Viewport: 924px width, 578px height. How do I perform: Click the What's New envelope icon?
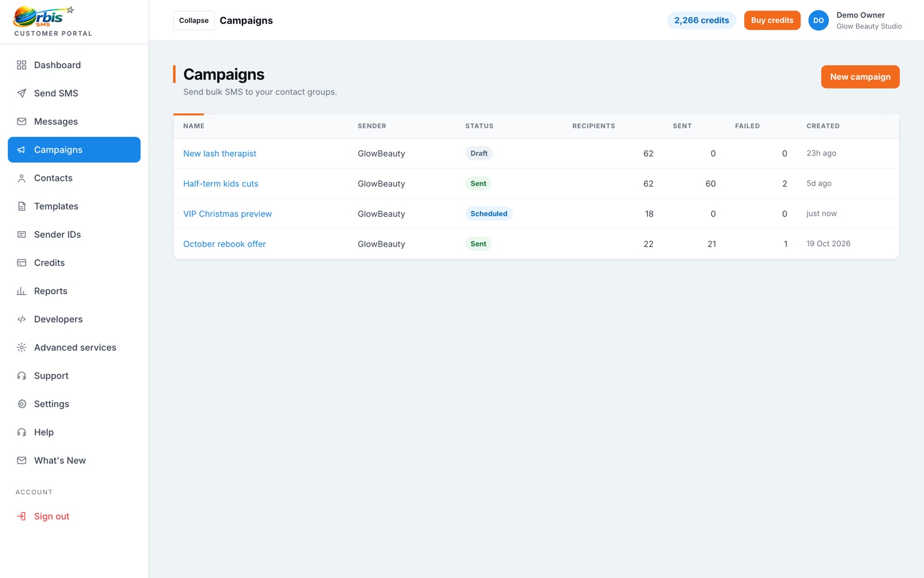click(x=21, y=461)
